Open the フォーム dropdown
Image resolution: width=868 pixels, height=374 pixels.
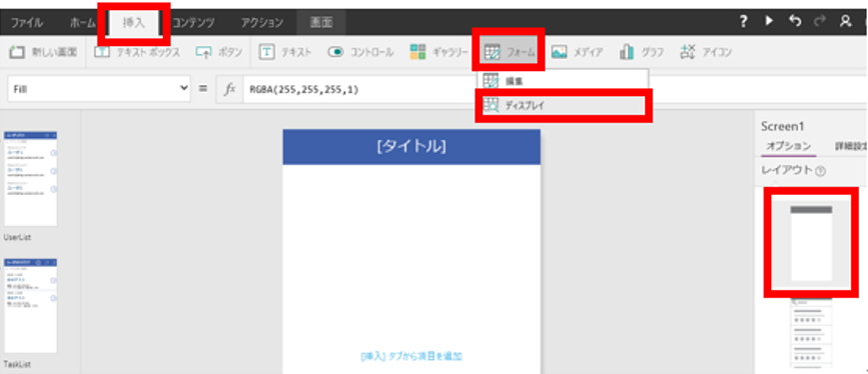[x=509, y=53]
